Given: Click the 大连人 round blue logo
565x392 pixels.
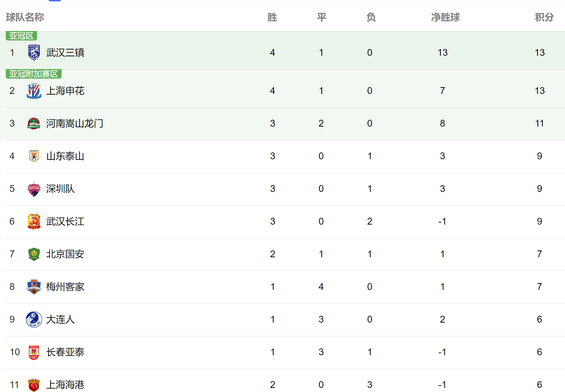Looking at the screenshot, I should [x=34, y=320].
